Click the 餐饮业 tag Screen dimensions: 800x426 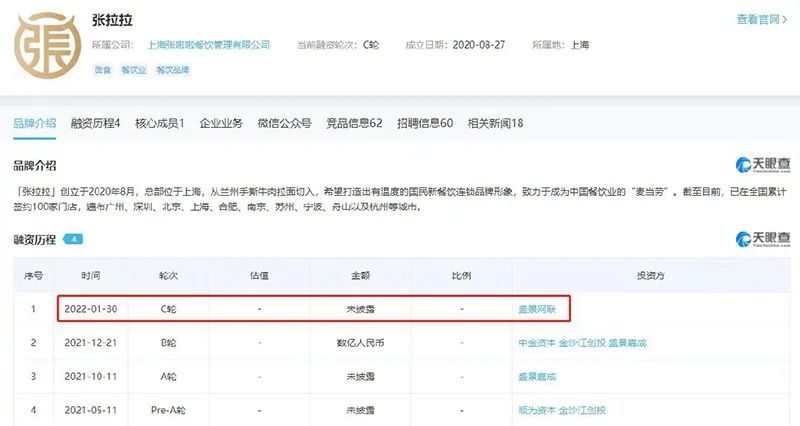click(x=134, y=70)
